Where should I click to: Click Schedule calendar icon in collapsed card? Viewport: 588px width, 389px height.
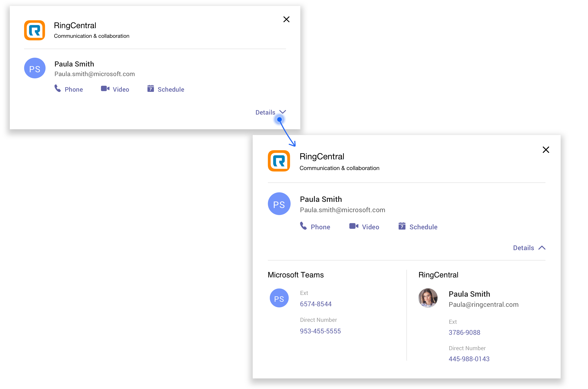pyautogui.click(x=150, y=89)
